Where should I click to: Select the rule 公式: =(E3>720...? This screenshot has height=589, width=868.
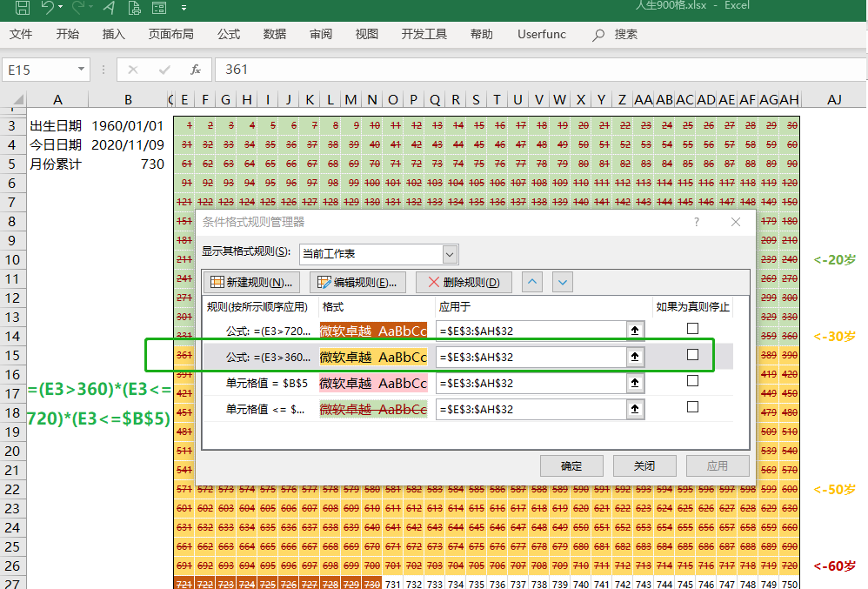pyautogui.click(x=268, y=331)
